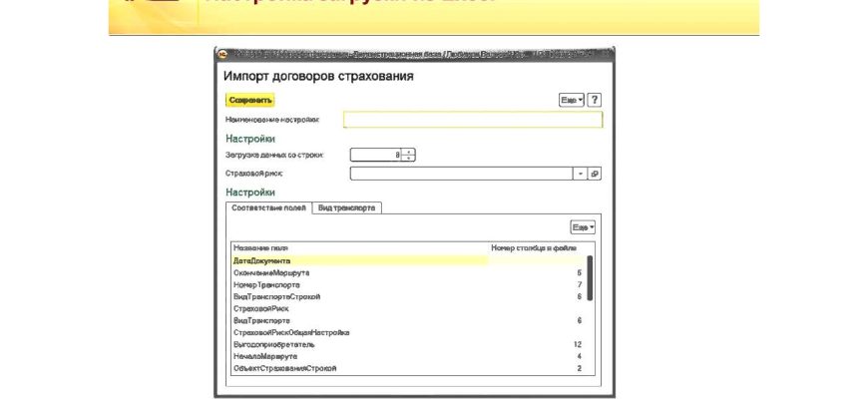Switch to the Вид транспорта tab
868x399 pixels.
click(x=347, y=207)
